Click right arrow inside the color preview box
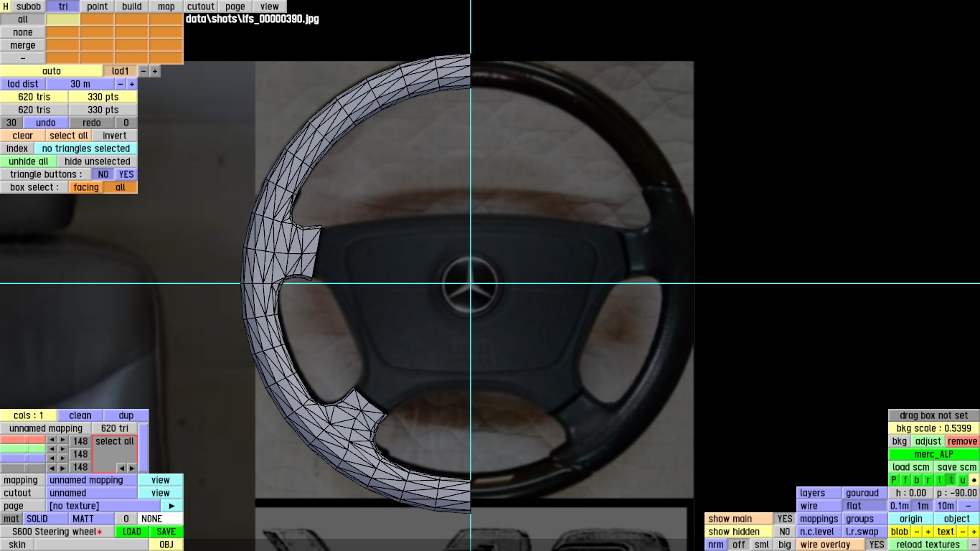The image size is (980, 551). [x=131, y=468]
